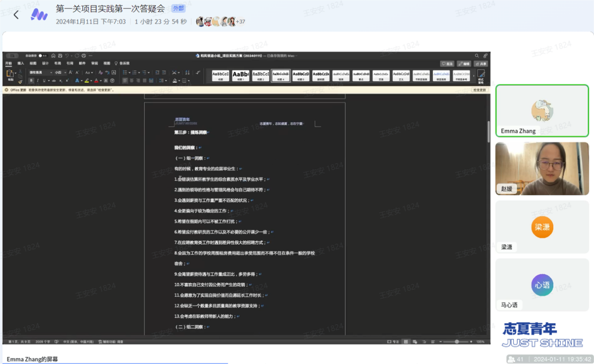The width and height of the screenshot is (594, 364).
Task: Expand the multilevel list dropdown
Action: [149, 72]
